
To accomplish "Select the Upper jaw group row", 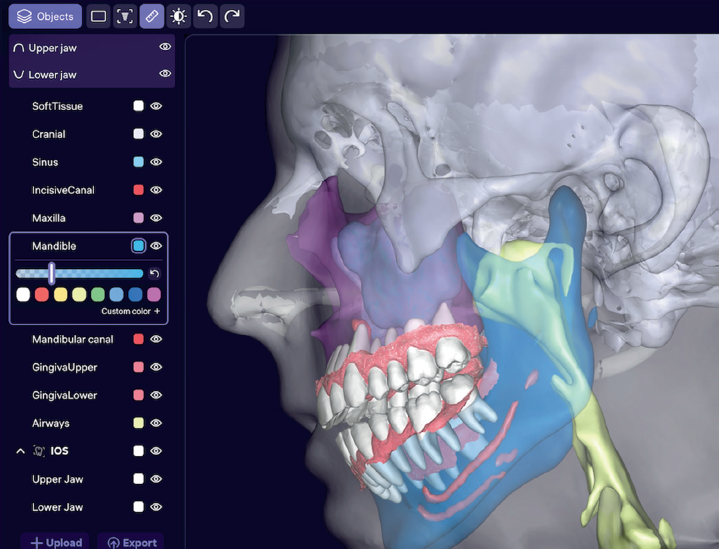I will pyautogui.click(x=92, y=48).
